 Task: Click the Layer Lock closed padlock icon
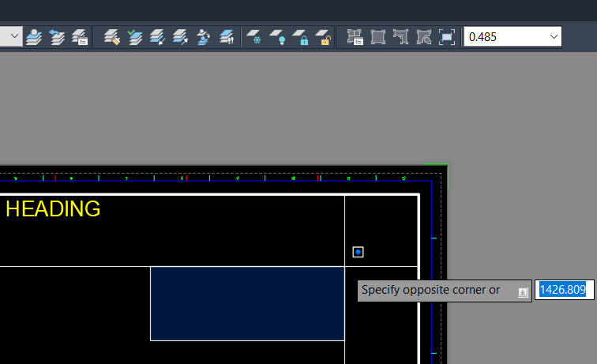coord(300,37)
